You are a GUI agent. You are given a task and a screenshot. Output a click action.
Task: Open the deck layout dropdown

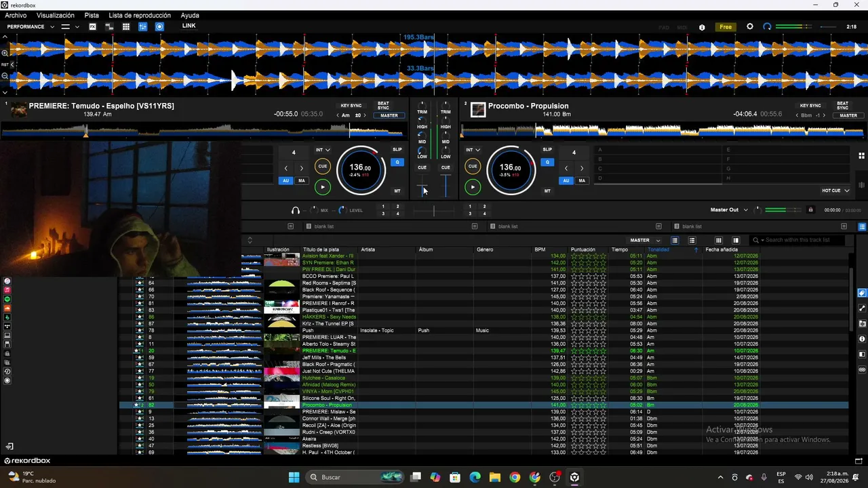pos(71,26)
